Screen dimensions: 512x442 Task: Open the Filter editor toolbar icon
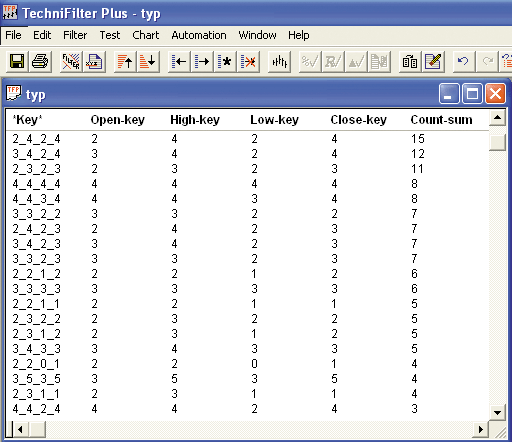click(71, 62)
